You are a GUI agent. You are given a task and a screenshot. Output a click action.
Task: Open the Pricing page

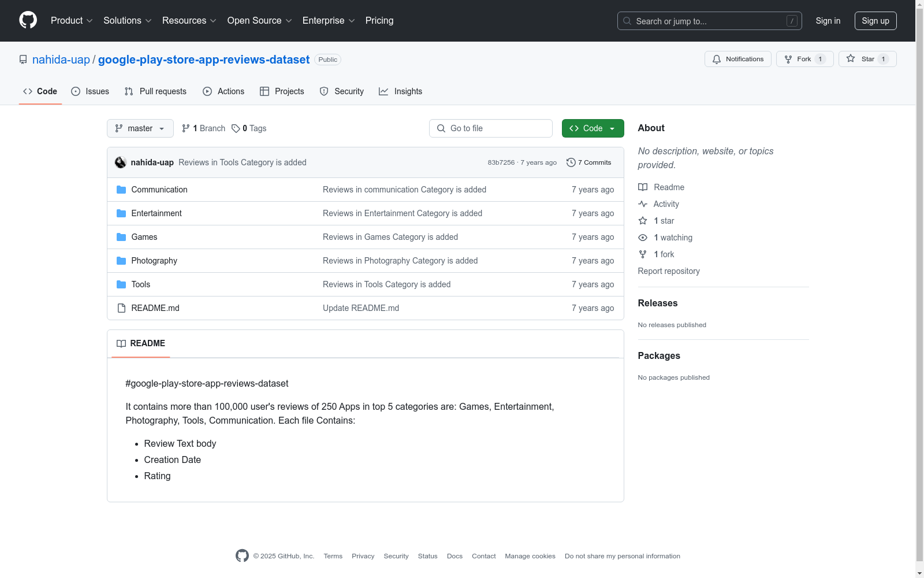pos(379,20)
